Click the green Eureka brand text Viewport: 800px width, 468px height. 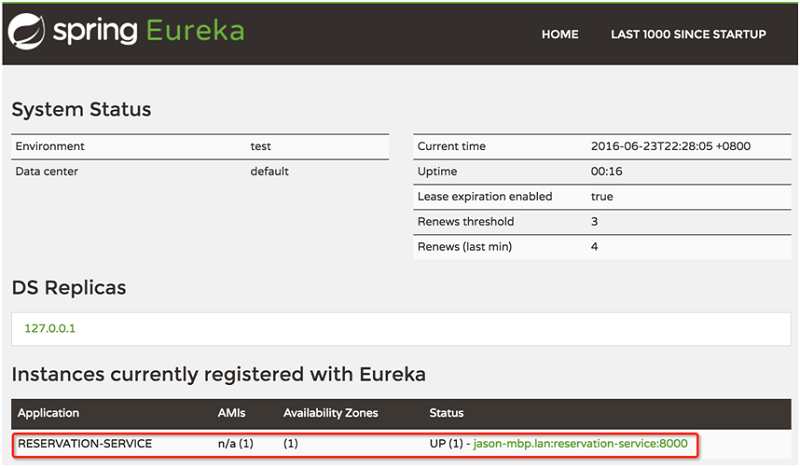click(194, 32)
